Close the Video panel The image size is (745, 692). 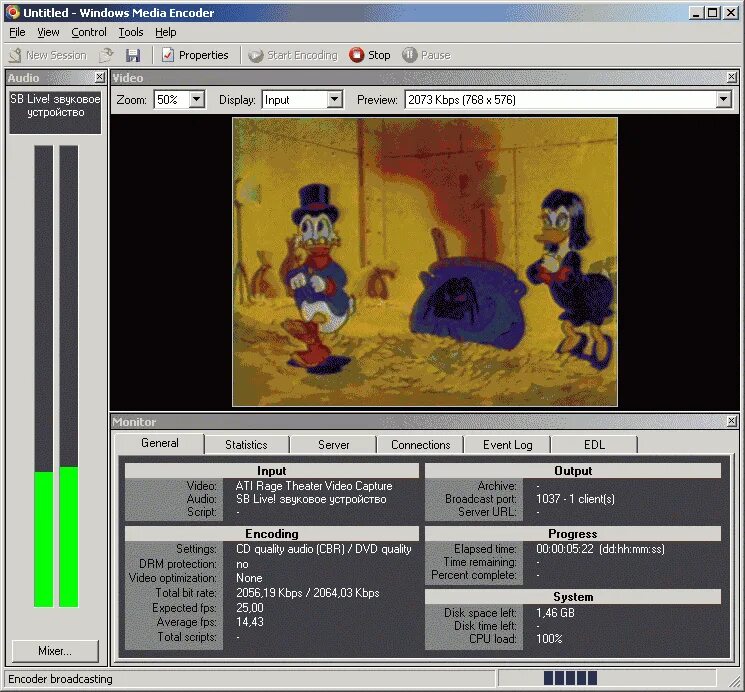[x=732, y=77]
